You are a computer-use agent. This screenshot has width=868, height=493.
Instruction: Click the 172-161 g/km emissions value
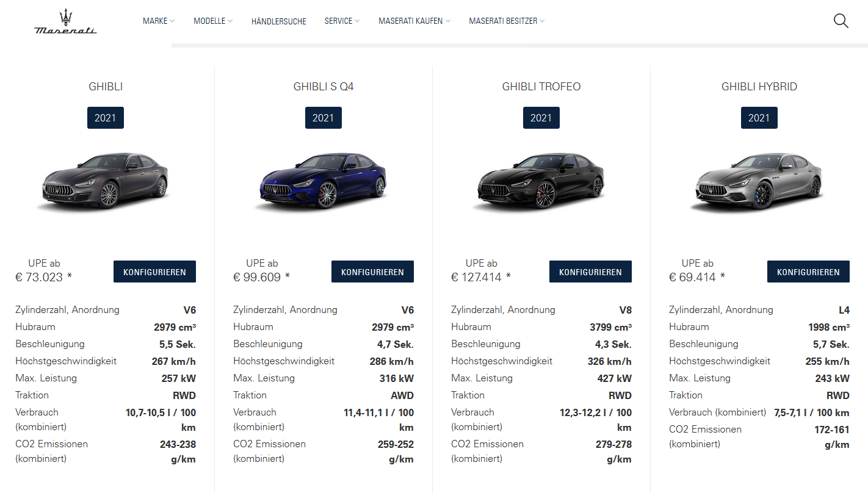[832, 437]
